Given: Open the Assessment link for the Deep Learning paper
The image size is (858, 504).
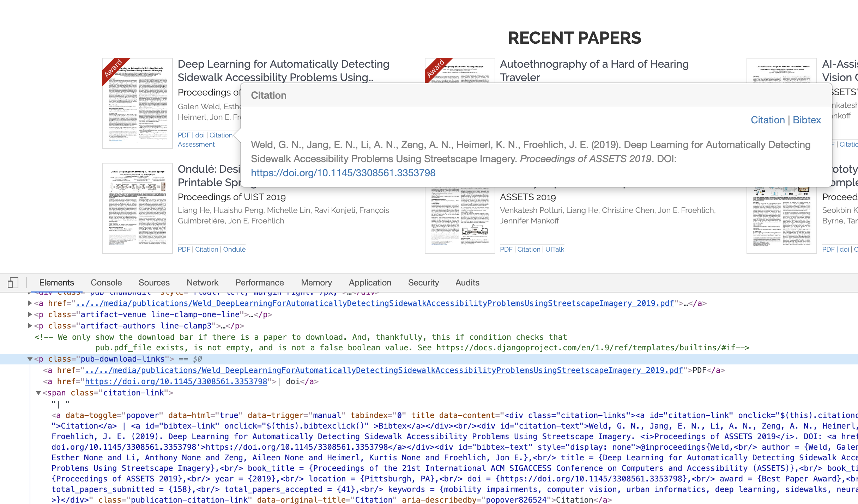Looking at the screenshot, I should (196, 144).
